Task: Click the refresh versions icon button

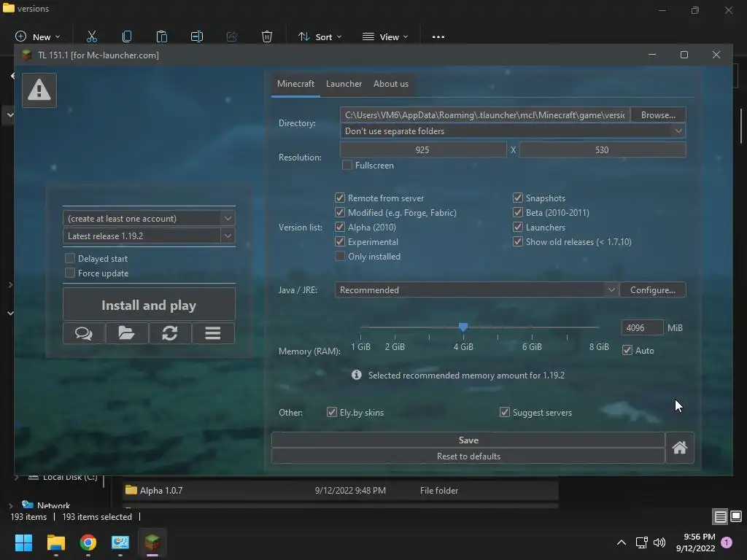Action: point(169,332)
